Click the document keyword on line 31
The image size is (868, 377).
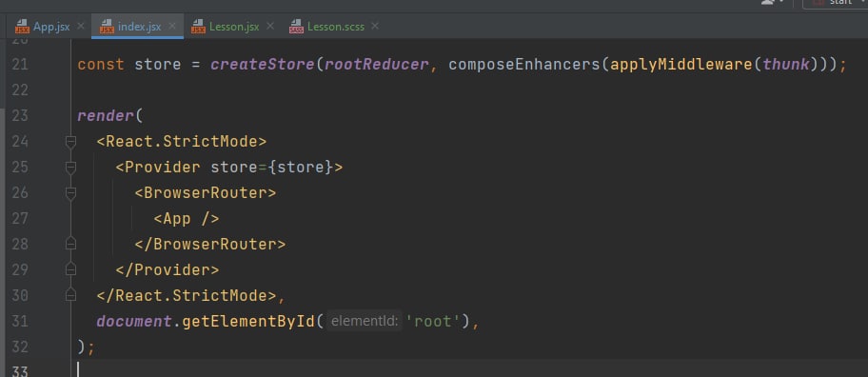coord(134,321)
